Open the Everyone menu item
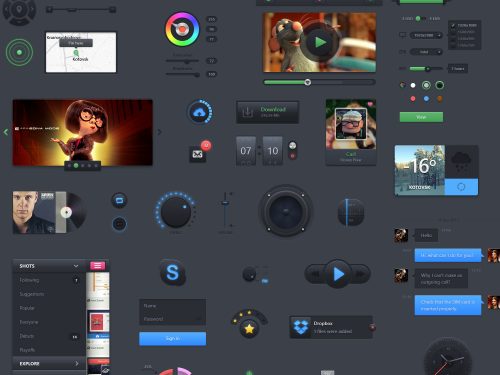This screenshot has height=375, width=500. click(49, 322)
